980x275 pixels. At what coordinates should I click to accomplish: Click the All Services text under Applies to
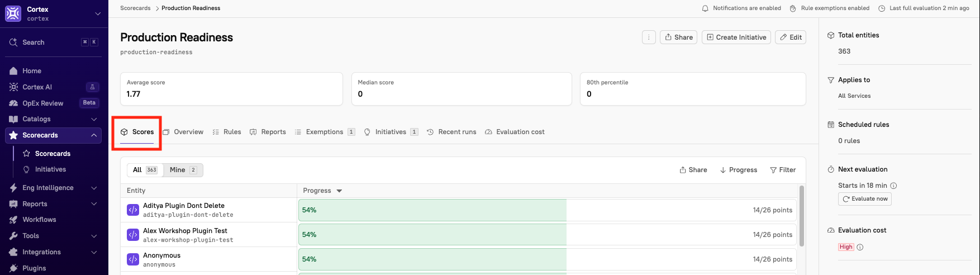tap(854, 96)
